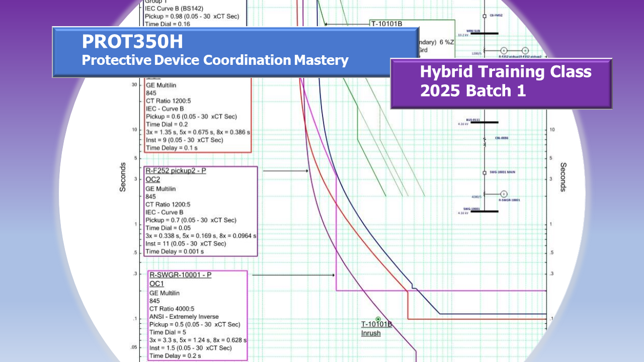Click the 2025 Batch 1 text
Viewport: 644px width, 362px height.
(x=473, y=90)
